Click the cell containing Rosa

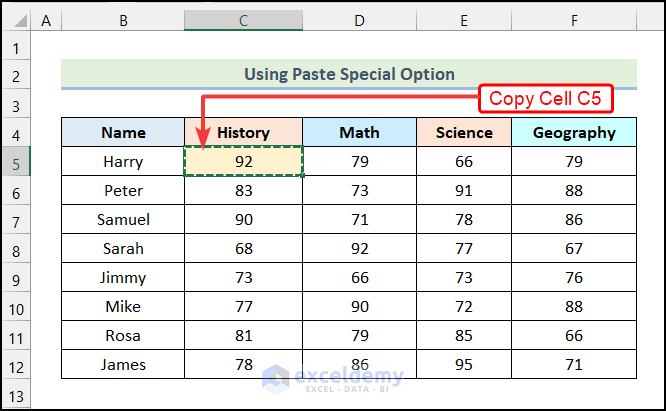[123, 335]
